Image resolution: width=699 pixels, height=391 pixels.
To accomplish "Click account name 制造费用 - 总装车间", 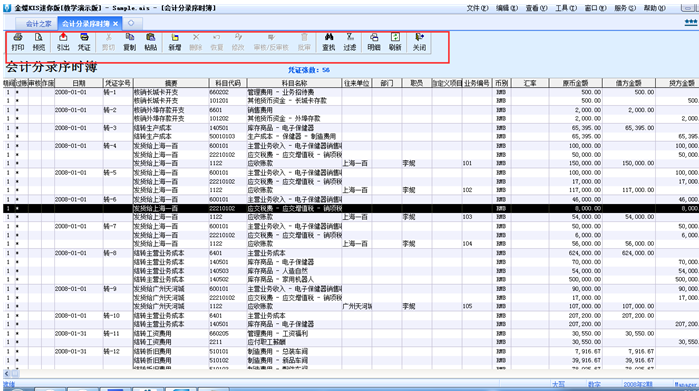I will pyautogui.click(x=277, y=351).
